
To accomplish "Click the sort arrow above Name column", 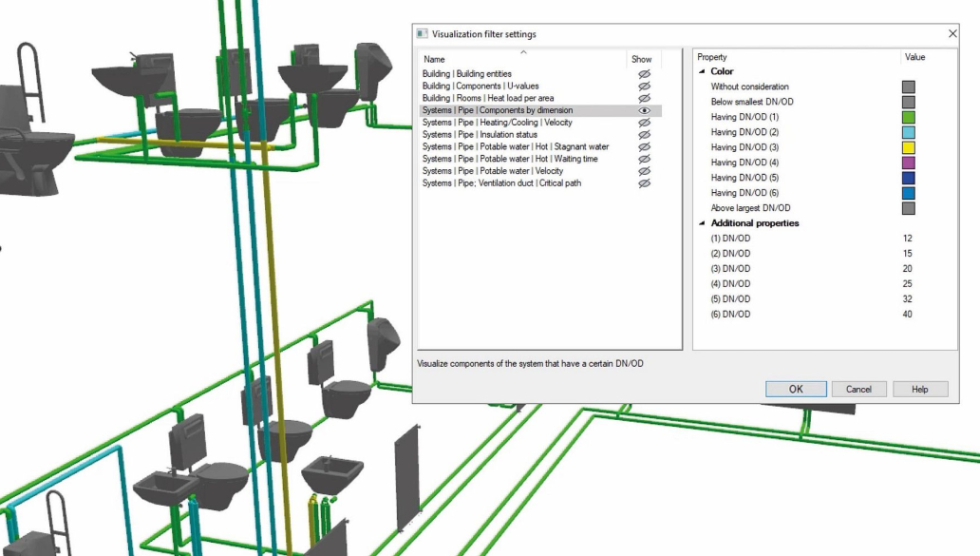I will (523, 51).
